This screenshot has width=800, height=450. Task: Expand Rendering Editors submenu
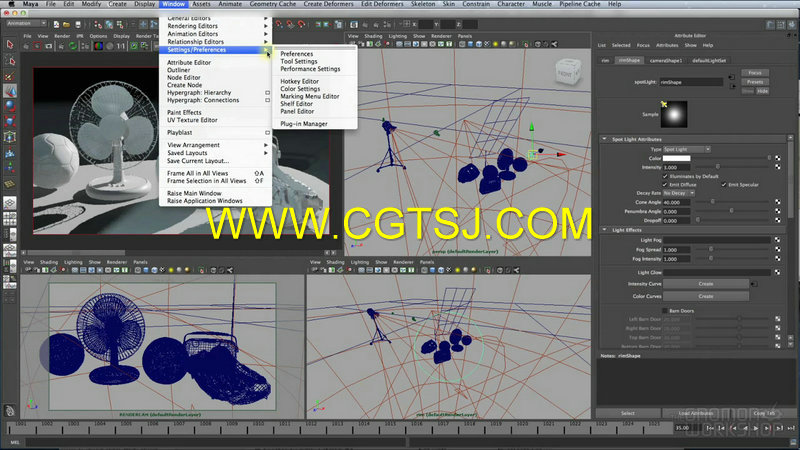[216, 26]
